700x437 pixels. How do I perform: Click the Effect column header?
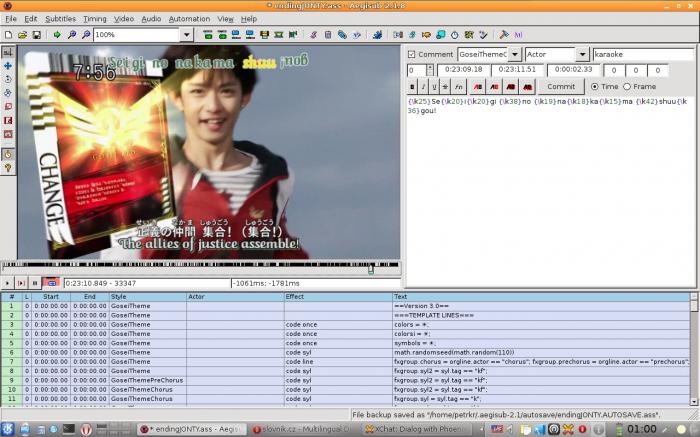[338, 296]
